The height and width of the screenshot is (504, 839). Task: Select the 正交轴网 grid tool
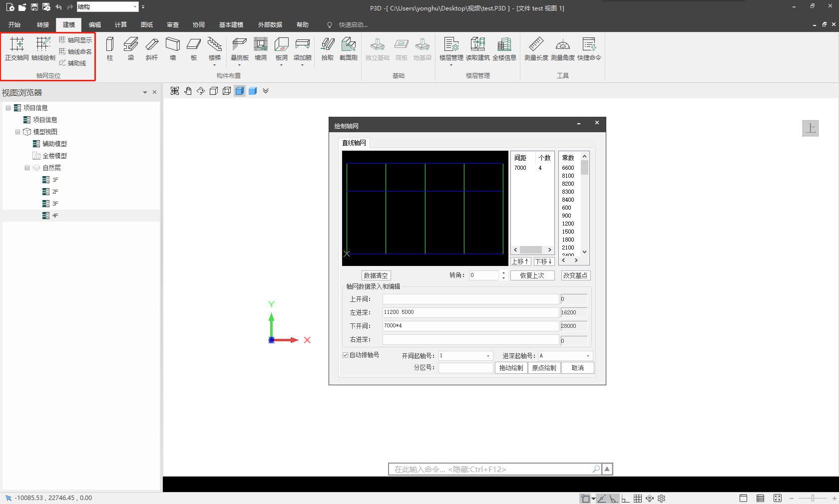click(x=17, y=48)
